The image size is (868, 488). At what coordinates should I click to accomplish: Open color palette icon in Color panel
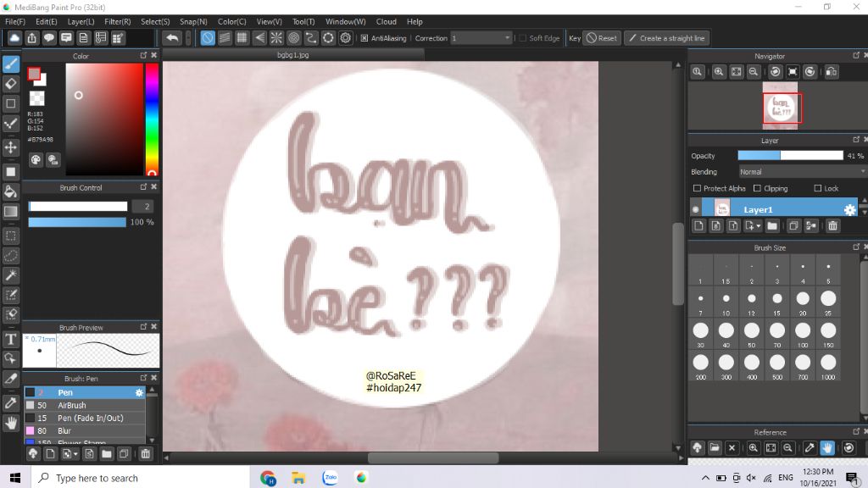36,160
